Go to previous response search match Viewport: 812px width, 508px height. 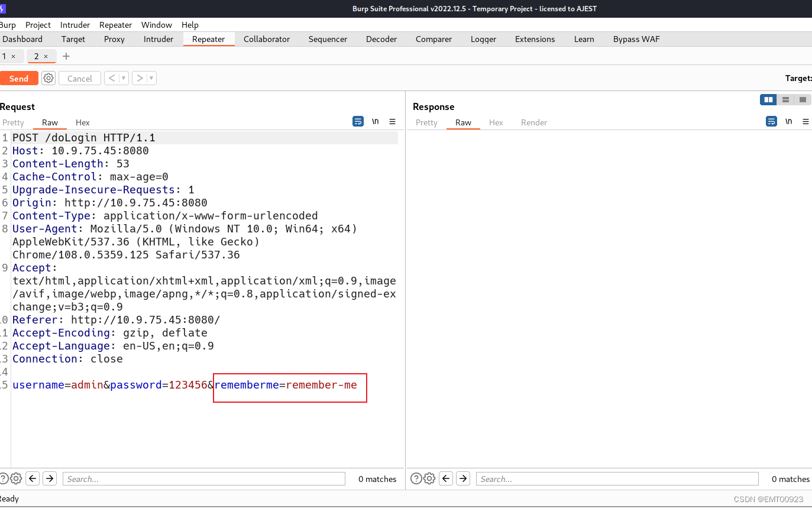tap(446, 478)
